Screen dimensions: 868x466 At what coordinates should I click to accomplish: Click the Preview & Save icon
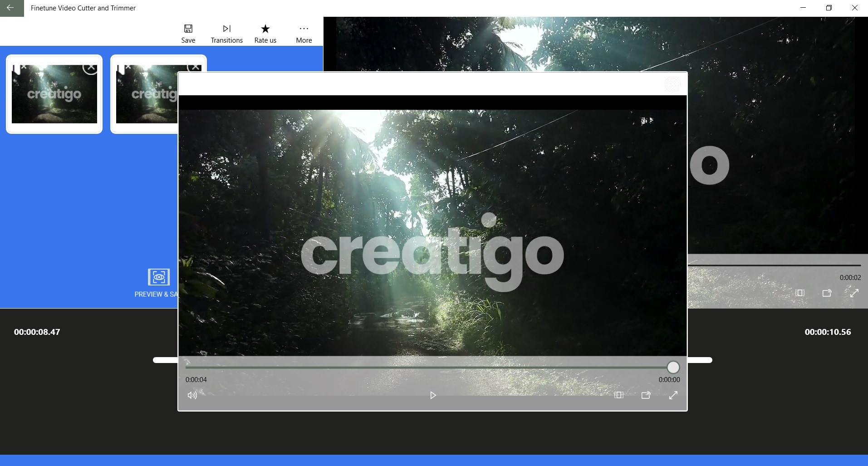coord(158,277)
